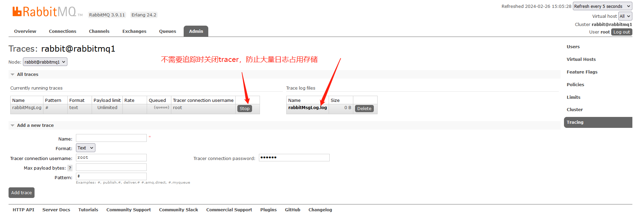644x213 pixels.
Task: Open the refresh interval dropdown
Action: pos(602,6)
